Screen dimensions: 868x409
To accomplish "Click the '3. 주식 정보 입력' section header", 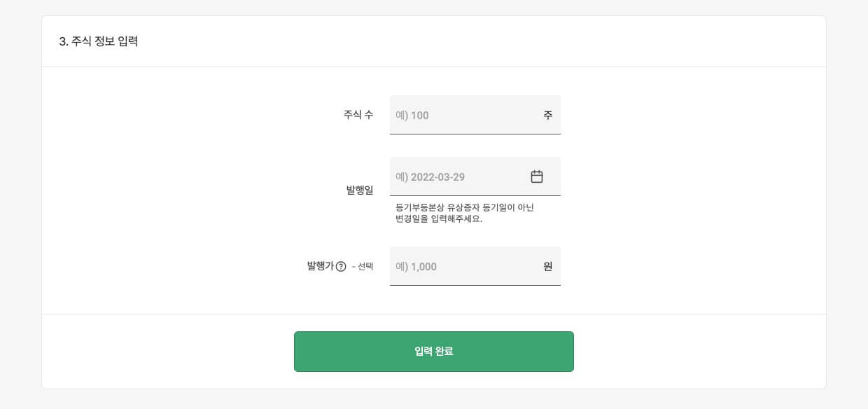I will 99,41.
